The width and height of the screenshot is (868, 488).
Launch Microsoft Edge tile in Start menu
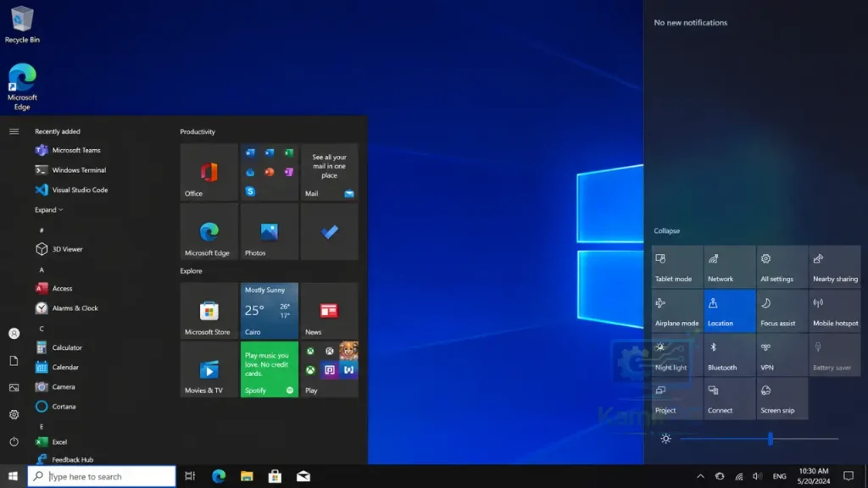click(209, 232)
